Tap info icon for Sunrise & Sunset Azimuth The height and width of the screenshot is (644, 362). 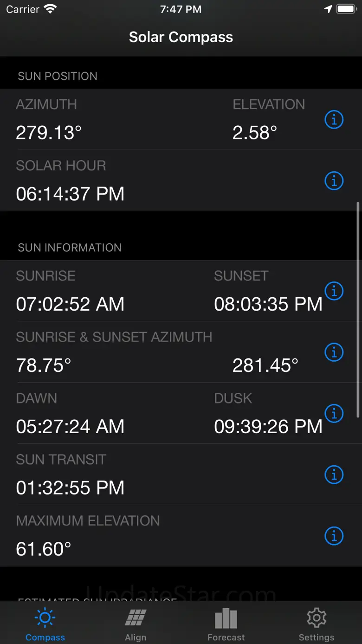pos(334,352)
